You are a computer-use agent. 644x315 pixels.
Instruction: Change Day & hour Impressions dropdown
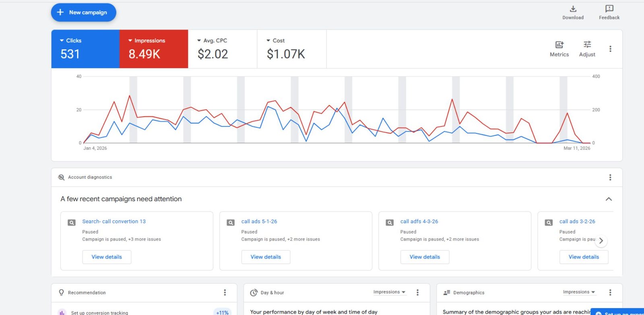click(x=389, y=292)
